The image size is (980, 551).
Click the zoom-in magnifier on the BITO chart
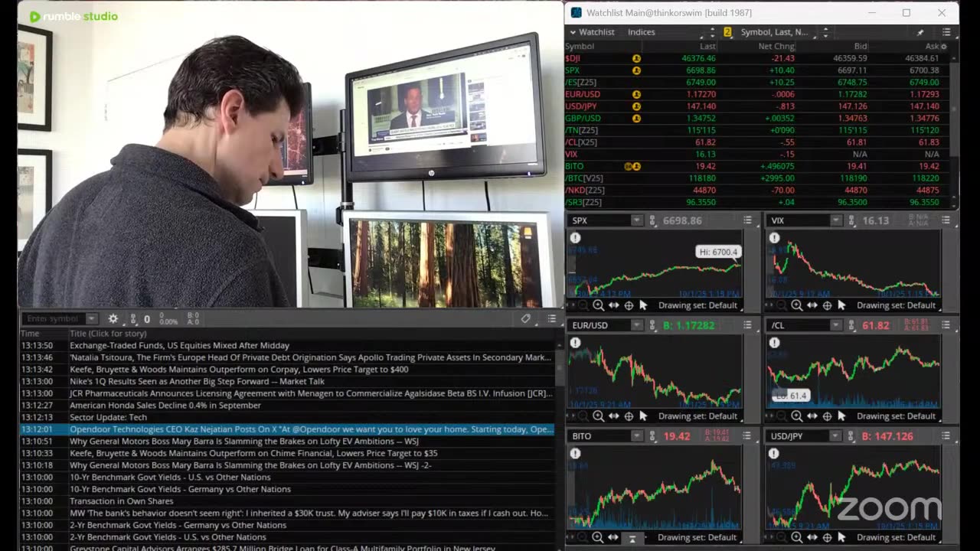coord(598,537)
